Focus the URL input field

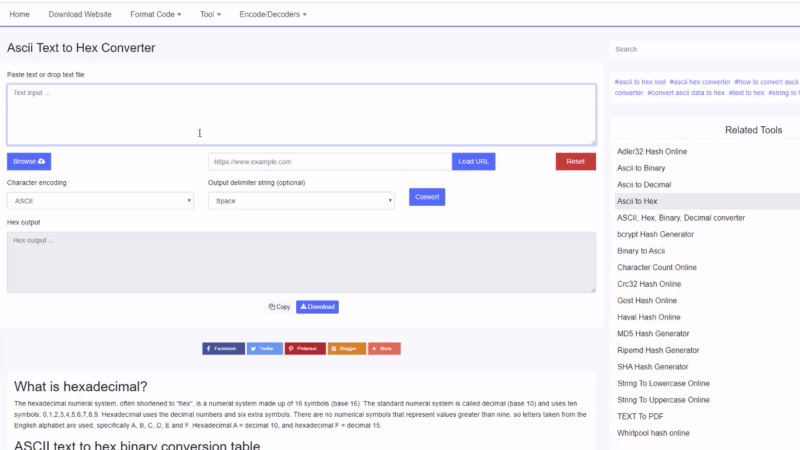click(329, 161)
